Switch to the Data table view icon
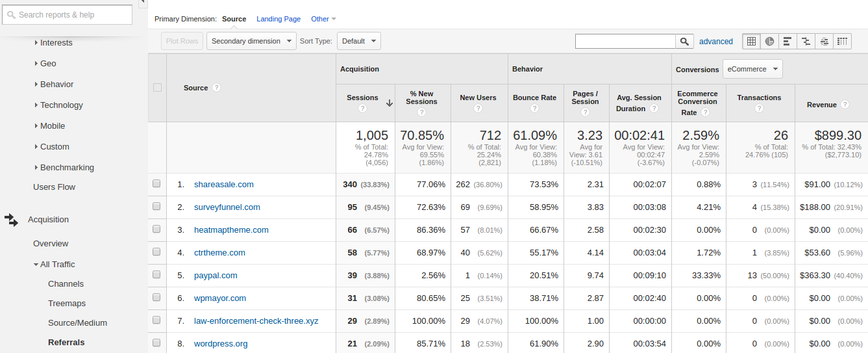 pyautogui.click(x=752, y=41)
